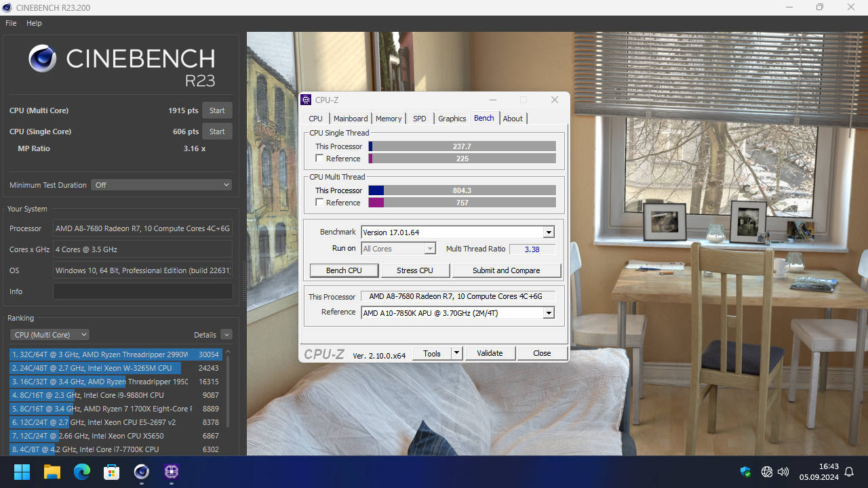Viewport: 868px width, 488px height.
Task: Open Microsoft Store from the taskbar
Action: pos(112,471)
